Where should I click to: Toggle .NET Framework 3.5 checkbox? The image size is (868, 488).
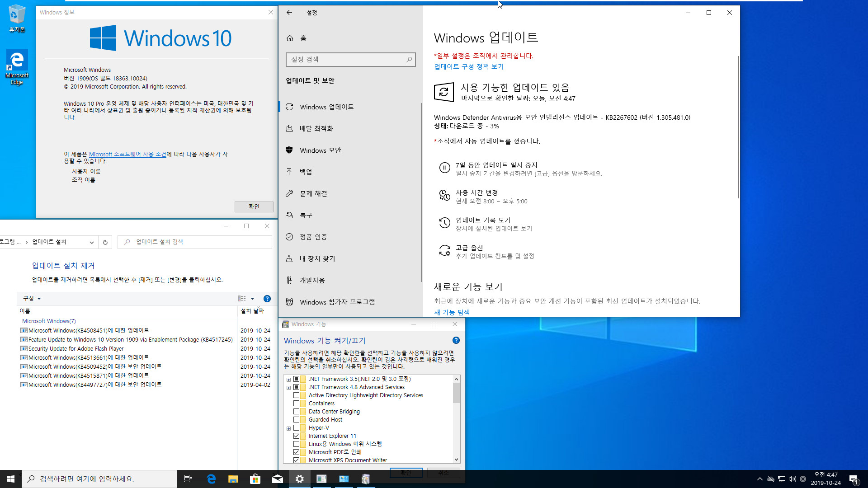297,379
